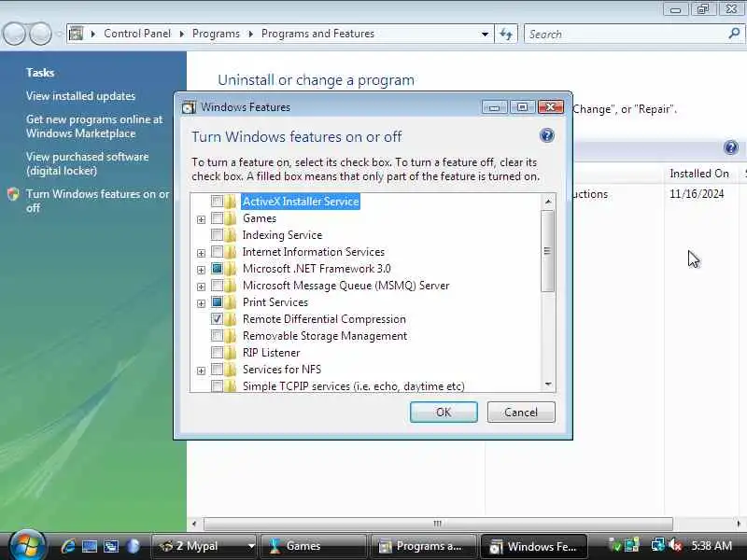
Task: Click into the Search field
Action: (x=626, y=35)
